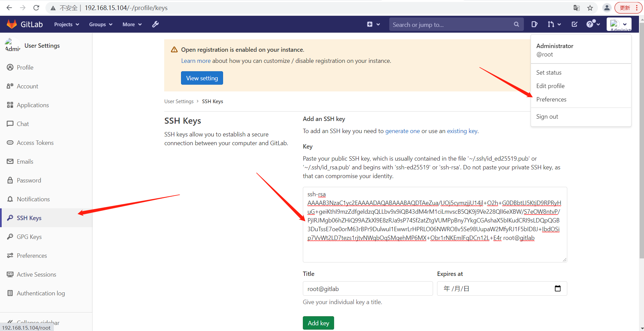Open Chat in the sidebar

(46, 124)
